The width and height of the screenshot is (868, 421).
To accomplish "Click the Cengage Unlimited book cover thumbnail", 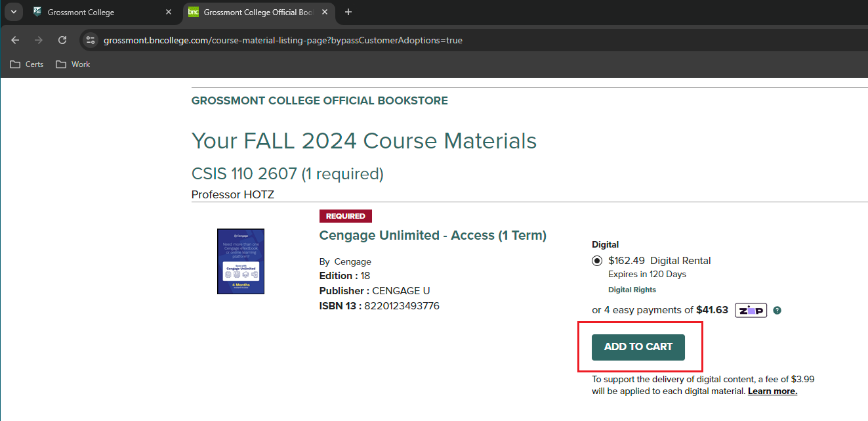I will [x=241, y=261].
